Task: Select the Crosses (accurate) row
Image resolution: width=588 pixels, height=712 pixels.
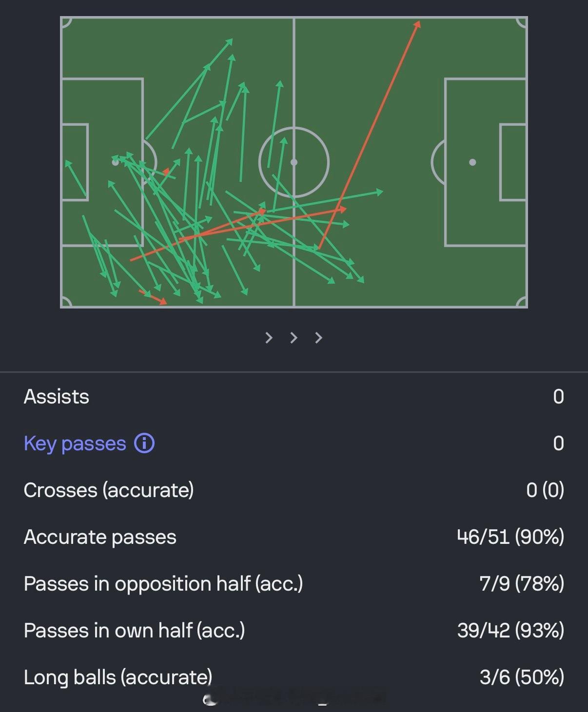Action: [x=294, y=490]
